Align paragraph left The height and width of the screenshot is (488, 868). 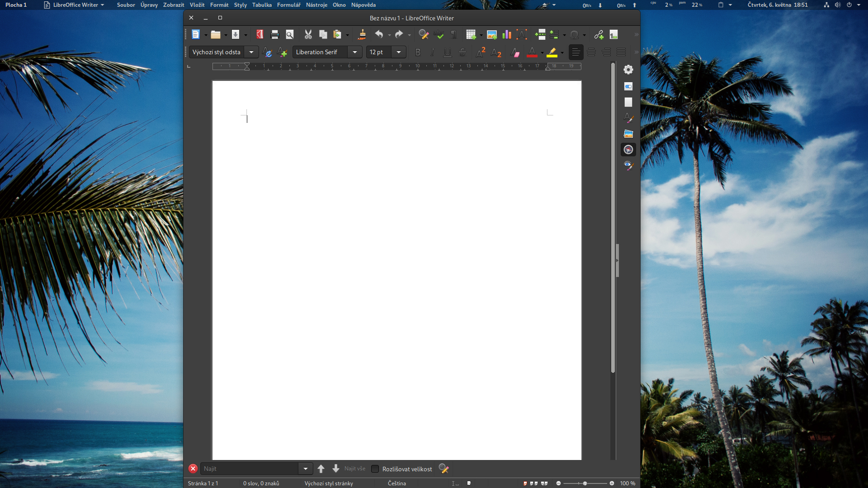click(576, 52)
